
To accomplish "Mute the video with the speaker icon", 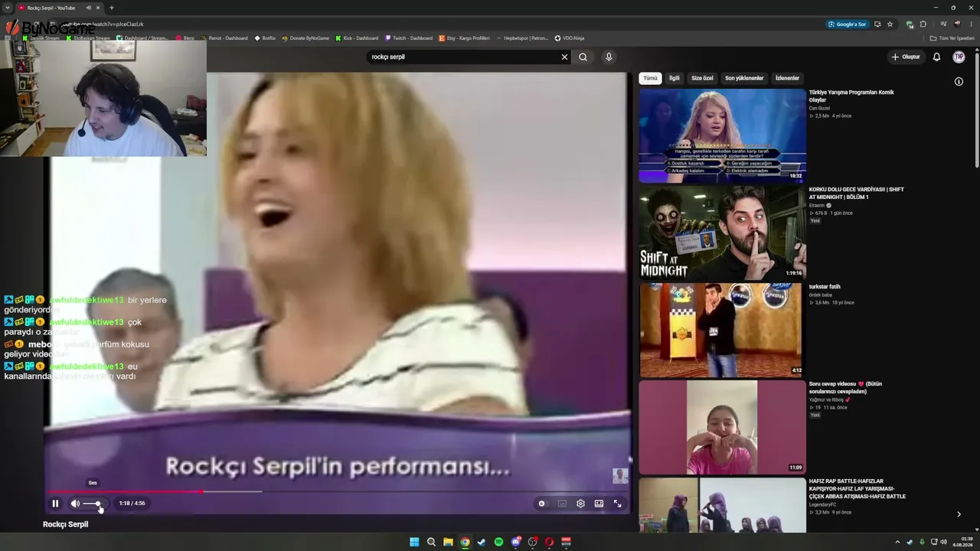I will click(x=75, y=504).
